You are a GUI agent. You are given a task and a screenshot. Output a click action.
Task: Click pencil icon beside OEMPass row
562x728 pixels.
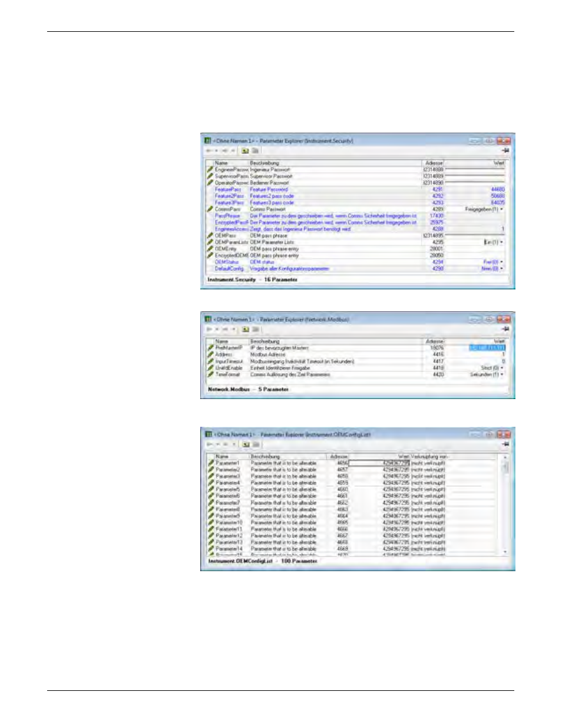[210, 235]
